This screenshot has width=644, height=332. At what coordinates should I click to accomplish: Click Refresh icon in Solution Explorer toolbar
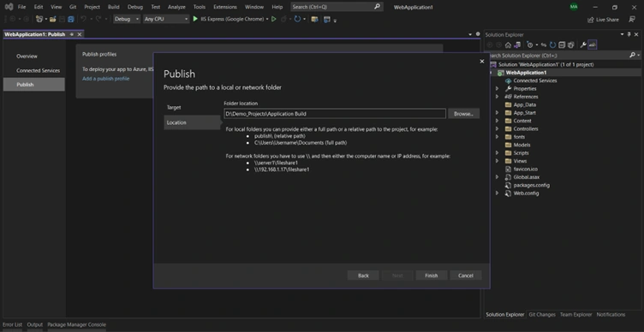[552, 45]
